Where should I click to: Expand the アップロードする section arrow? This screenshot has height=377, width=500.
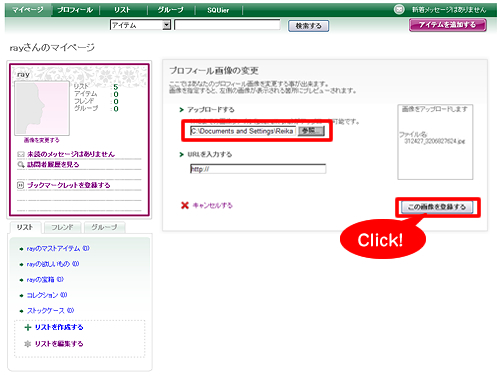click(x=182, y=110)
